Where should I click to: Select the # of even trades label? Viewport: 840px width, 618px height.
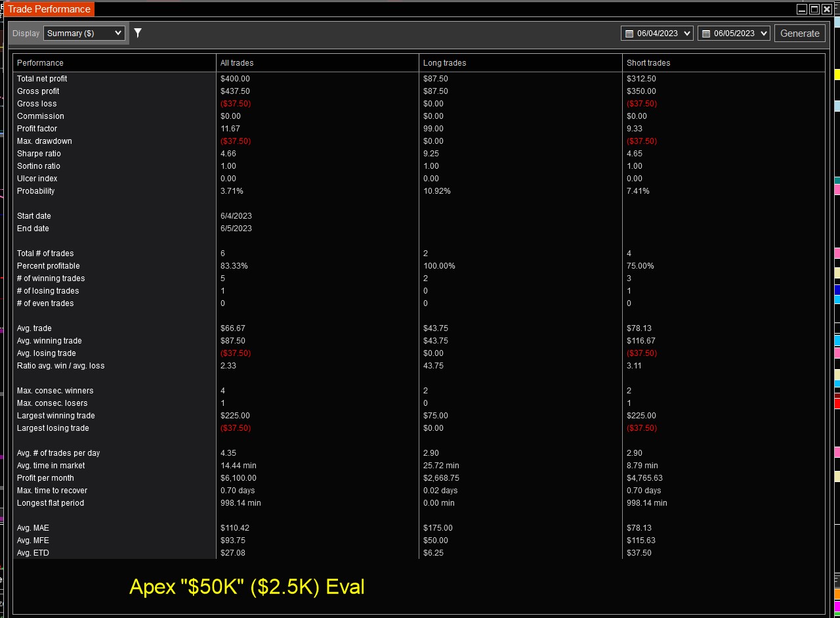point(45,303)
